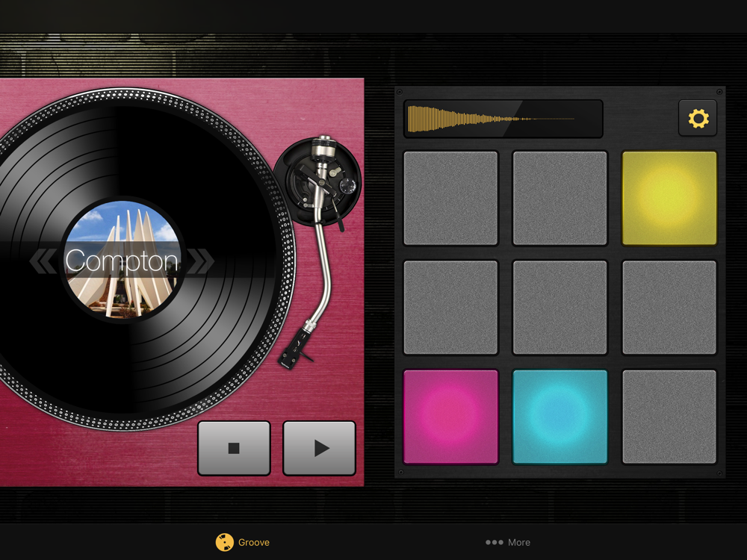Image resolution: width=747 pixels, height=560 pixels.
Task: Switch to previous record with left chevrons
Action: 44,261
